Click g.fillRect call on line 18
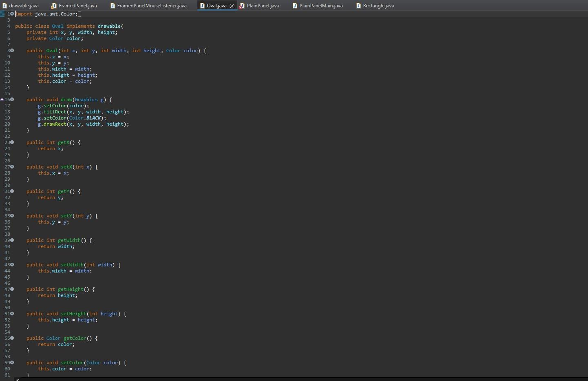This screenshot has height=381, width=588. click(83, 112)
